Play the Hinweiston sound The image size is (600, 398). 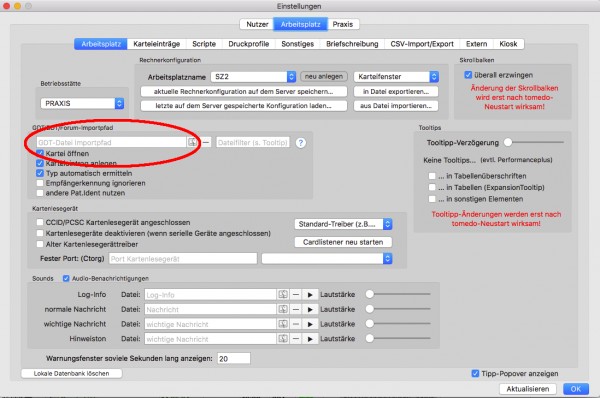(310, 339)
